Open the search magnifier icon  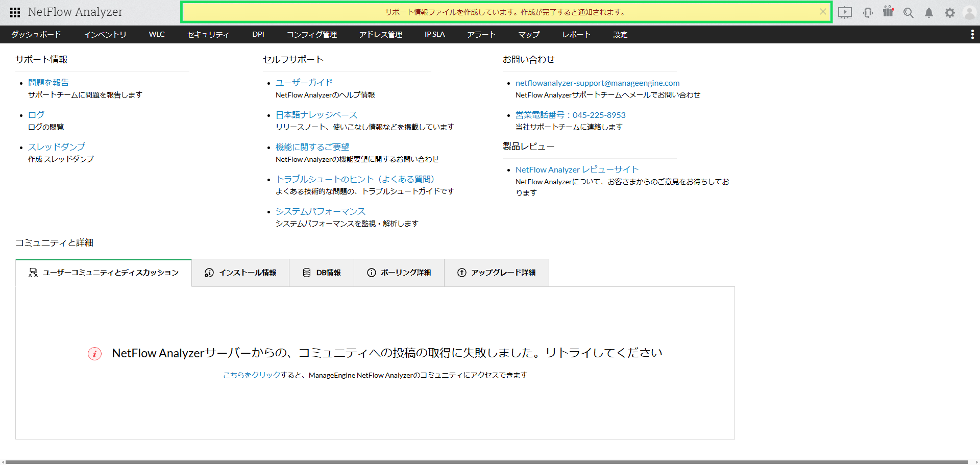tap(908, 13)
